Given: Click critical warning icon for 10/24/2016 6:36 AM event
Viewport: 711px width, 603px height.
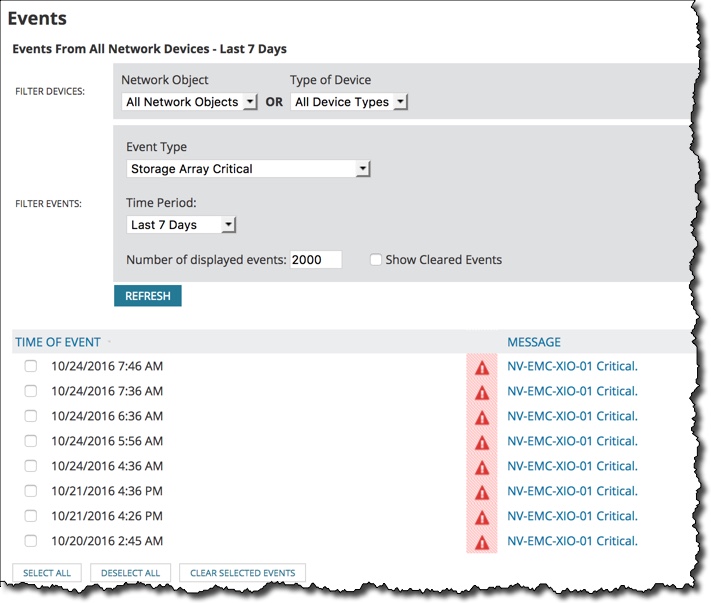Looking at the screenshot, I should tap(482, 418).
